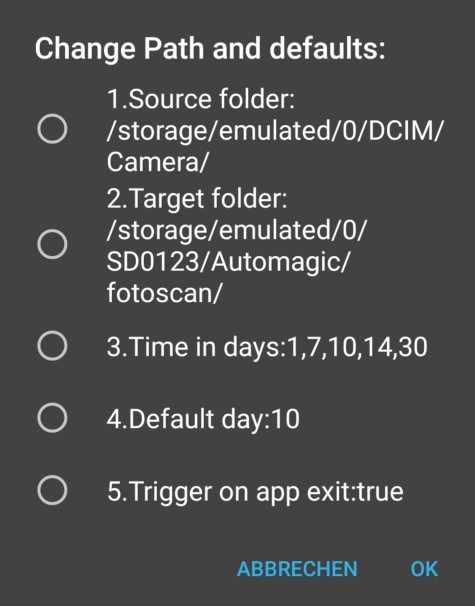Click the '1,7,10,14,30' days list value
The image size is (475, 606).
[x=356, y=347]
